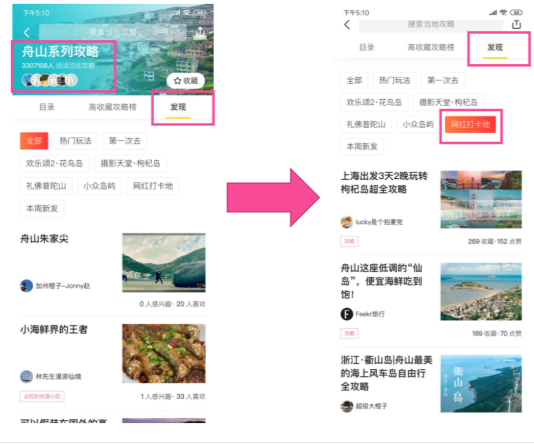Select 第一次去 filter in left screen

[125, 141]
